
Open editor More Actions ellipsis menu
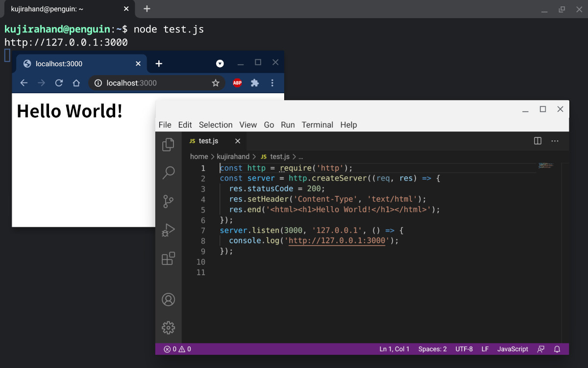tap(555, 141)
